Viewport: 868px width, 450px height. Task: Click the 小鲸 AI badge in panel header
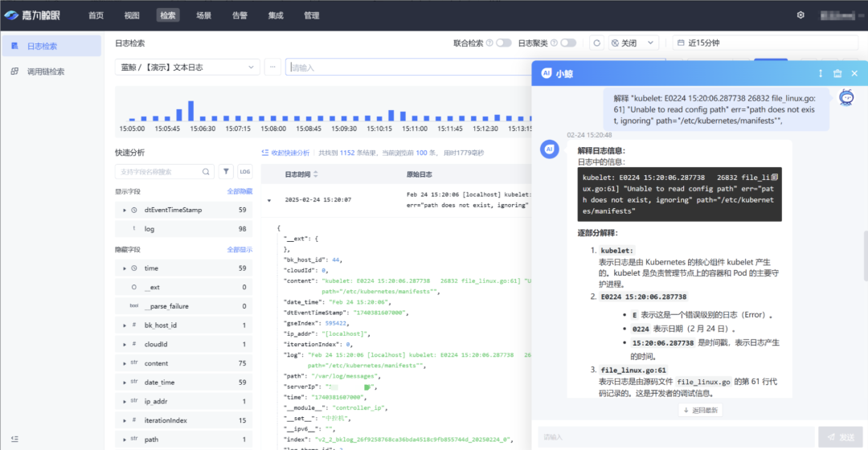pyautogui.click(x=547, y=73)
